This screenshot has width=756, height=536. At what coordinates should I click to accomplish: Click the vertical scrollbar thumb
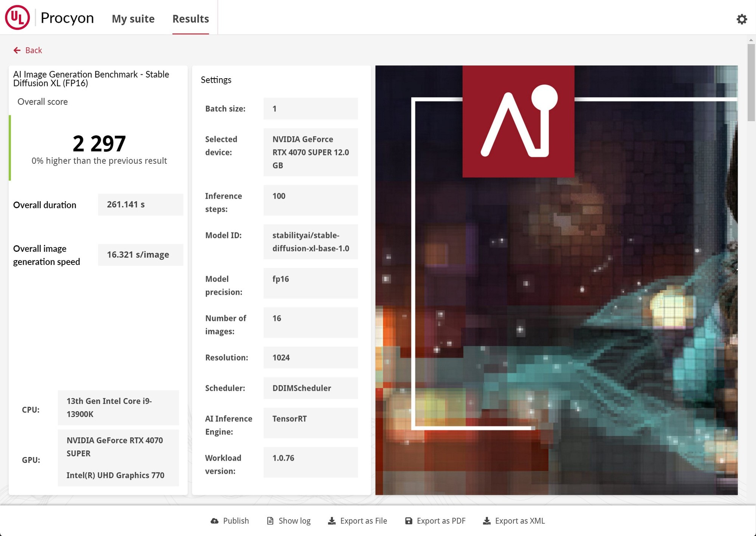tap(751, 82)
